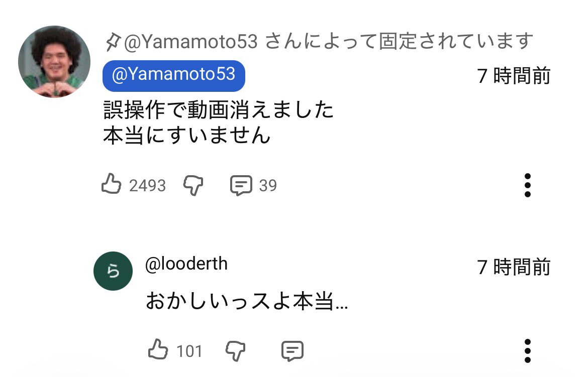Open @looderth's profile link

pos(186,264)
